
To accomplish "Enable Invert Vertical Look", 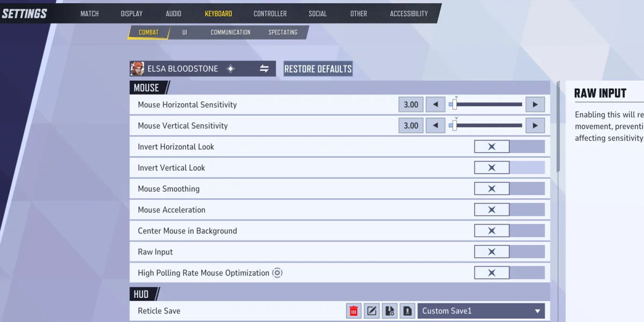I will [x=492, y=167].
